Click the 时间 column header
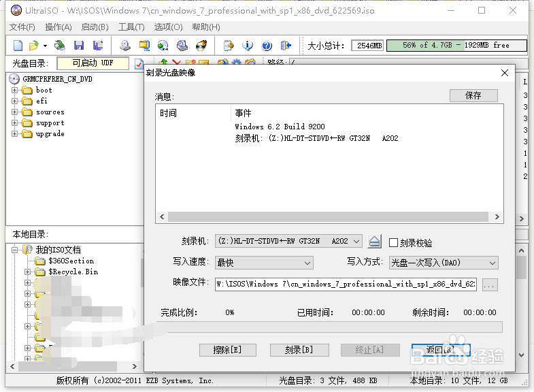Viewport: 534px width, 392px height. 168,113
